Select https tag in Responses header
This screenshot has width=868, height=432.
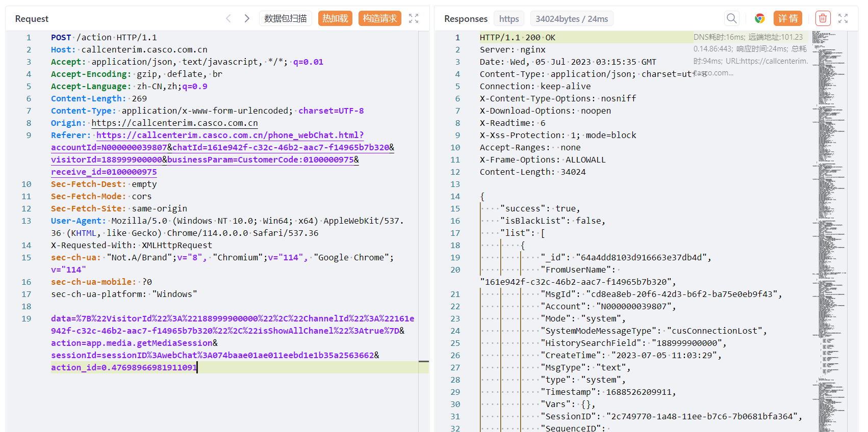click(x=509, y=19)
